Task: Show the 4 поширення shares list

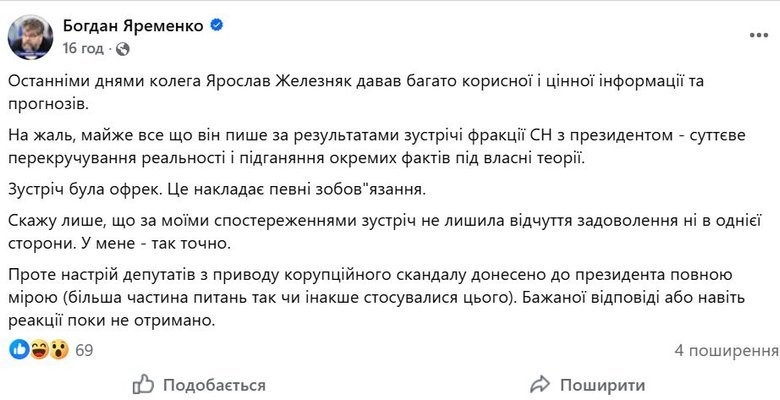Action: click(x=726, y=350)
